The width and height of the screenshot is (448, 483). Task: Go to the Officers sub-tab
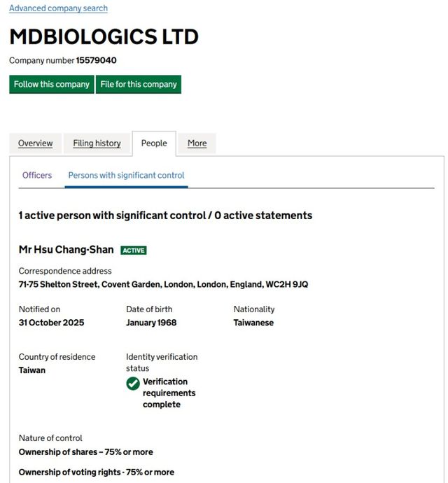tap(37, 175)
